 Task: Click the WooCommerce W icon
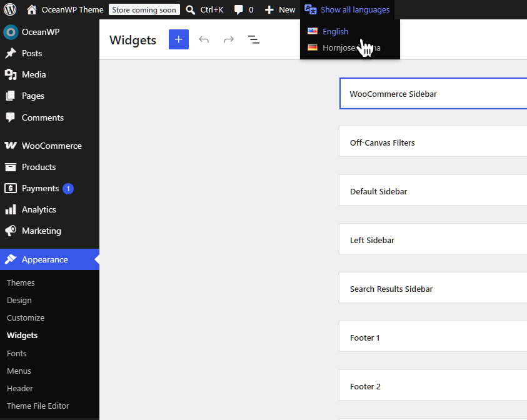11,146
